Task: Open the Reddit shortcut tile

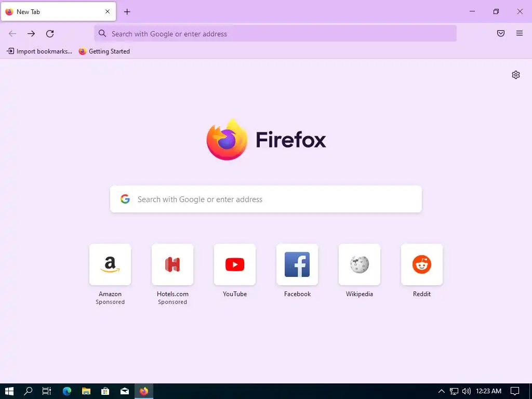Action: (422, 264)
